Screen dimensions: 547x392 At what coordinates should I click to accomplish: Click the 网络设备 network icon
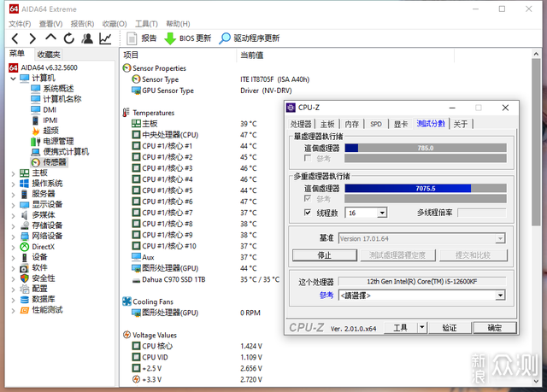pyautogui.click(x=25, y=236)
